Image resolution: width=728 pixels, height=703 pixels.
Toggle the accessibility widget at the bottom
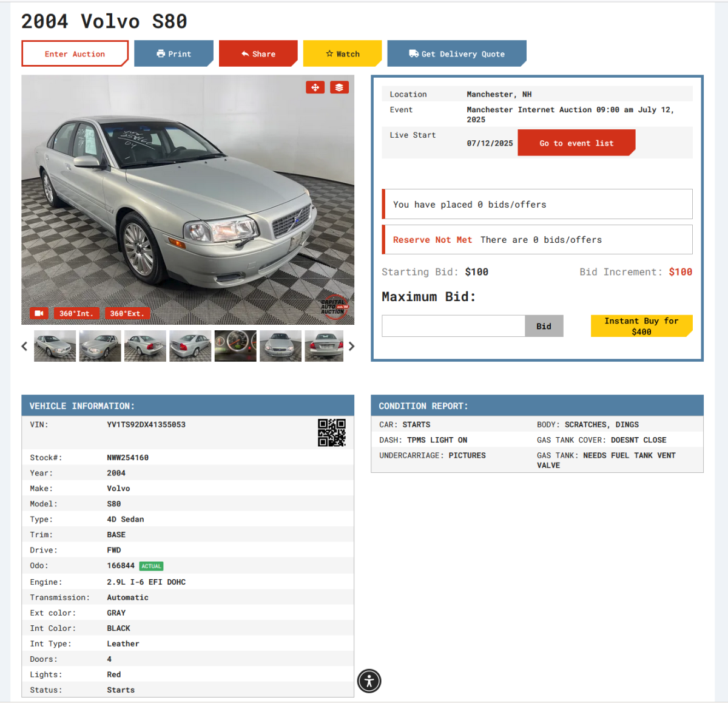click(x=369, y=681)
